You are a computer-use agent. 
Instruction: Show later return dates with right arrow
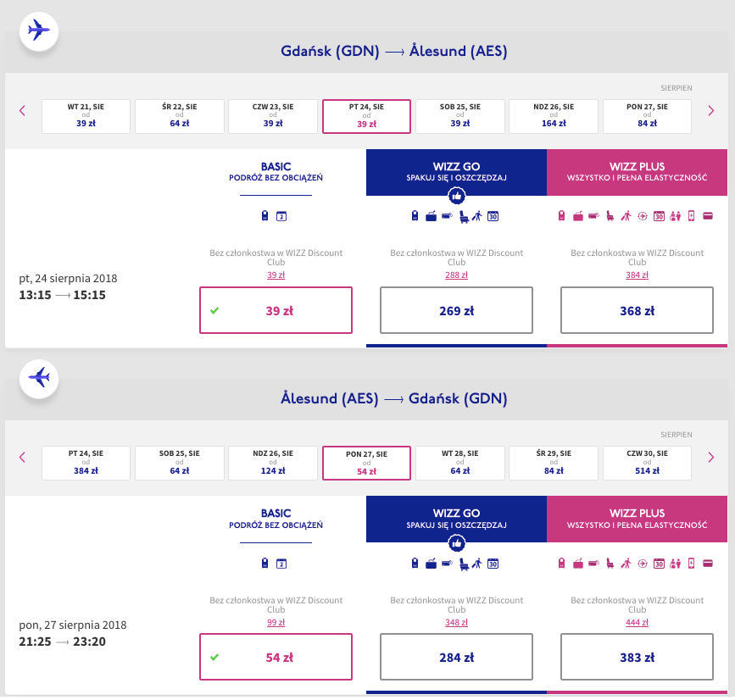(711, 458)
